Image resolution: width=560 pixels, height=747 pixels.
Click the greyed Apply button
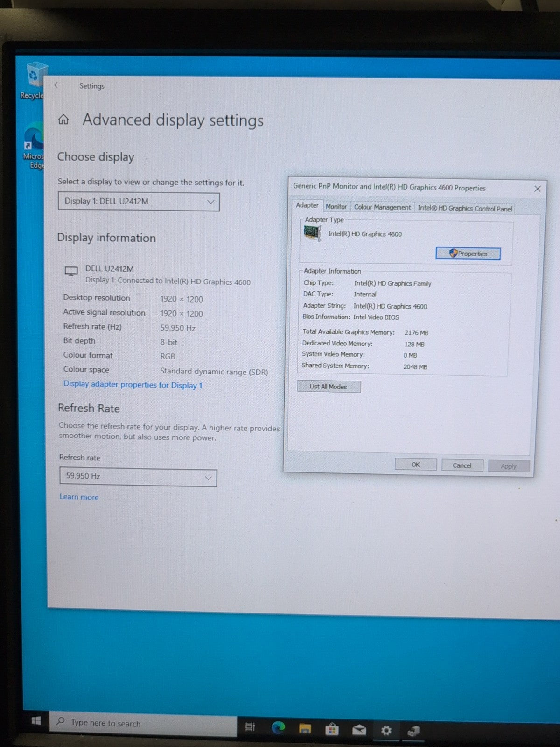tap(509, 466)
